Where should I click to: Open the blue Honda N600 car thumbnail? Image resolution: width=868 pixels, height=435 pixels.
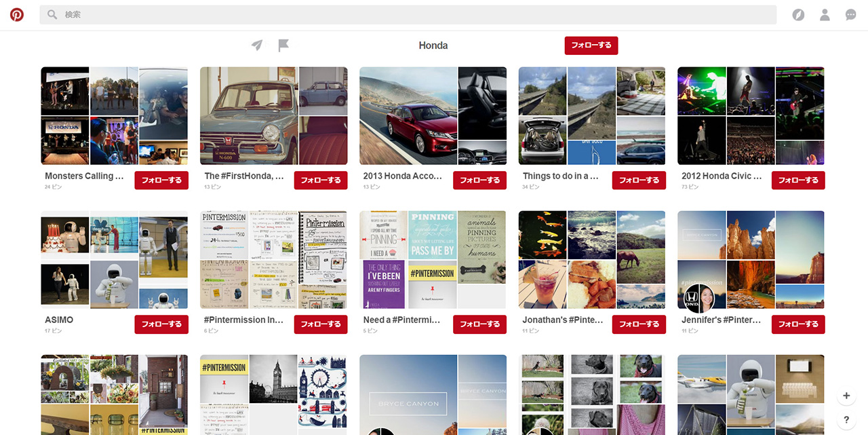coord(249,116)
